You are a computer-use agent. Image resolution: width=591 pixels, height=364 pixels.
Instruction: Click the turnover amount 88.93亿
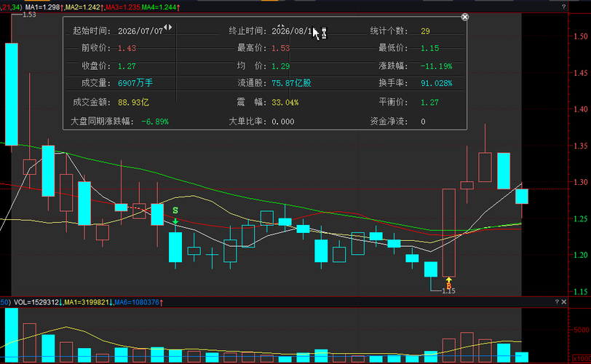(x=133, y=102)
